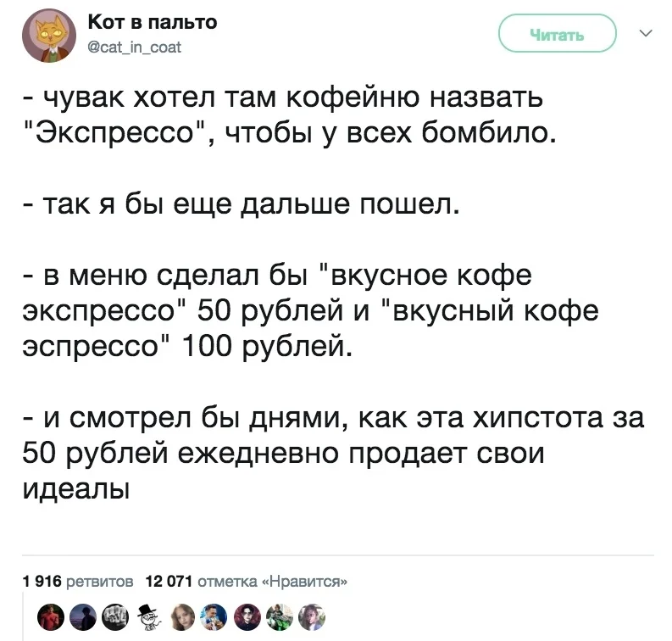The image size is (672, 641).
Task: View the 1 916 ретвитов list
Action: point(78,581)
